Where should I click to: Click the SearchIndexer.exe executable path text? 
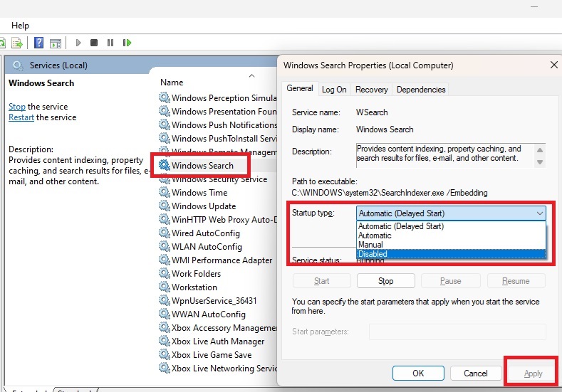pyautogui.click(x=389, y=193)
